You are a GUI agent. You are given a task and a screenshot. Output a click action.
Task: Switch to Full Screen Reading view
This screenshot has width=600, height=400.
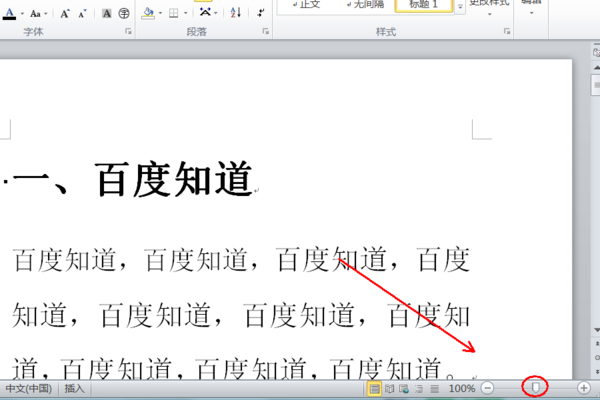(389, 389)
